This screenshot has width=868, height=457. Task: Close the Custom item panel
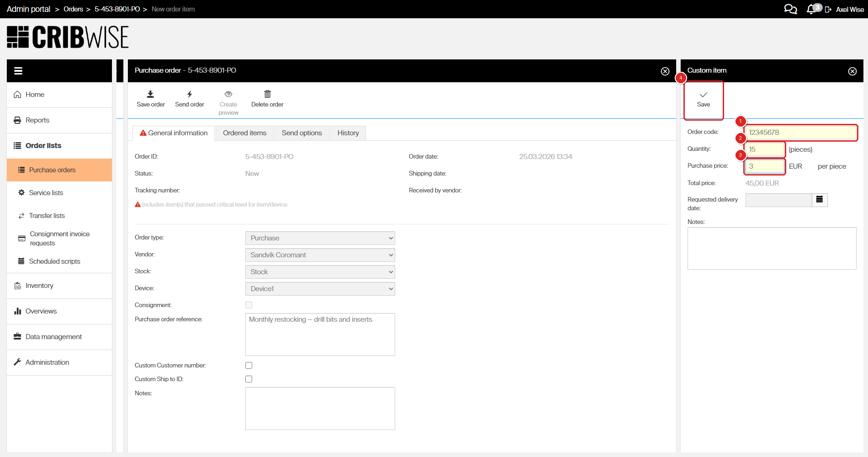click(x=852, y=71)
